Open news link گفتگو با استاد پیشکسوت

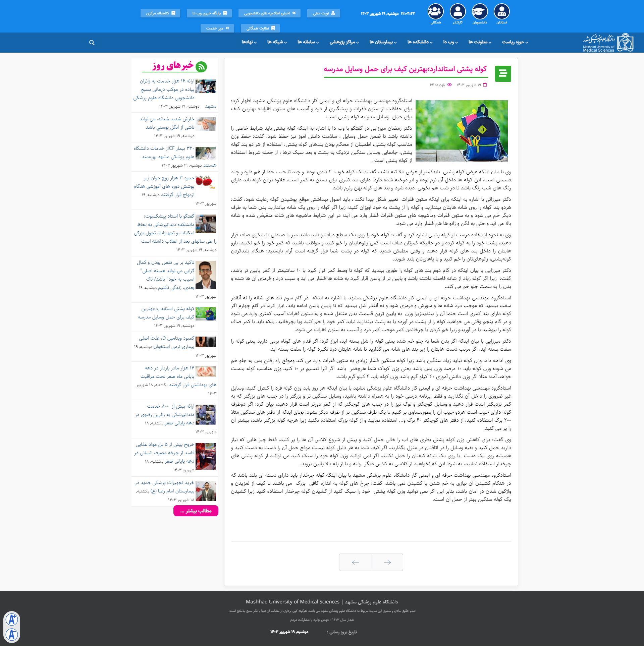click(164, 229)
